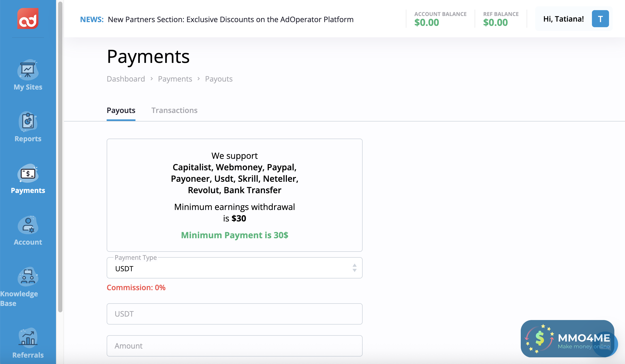
Task: Open the AdOperator Platform news announcement
Action: (230, 19)
